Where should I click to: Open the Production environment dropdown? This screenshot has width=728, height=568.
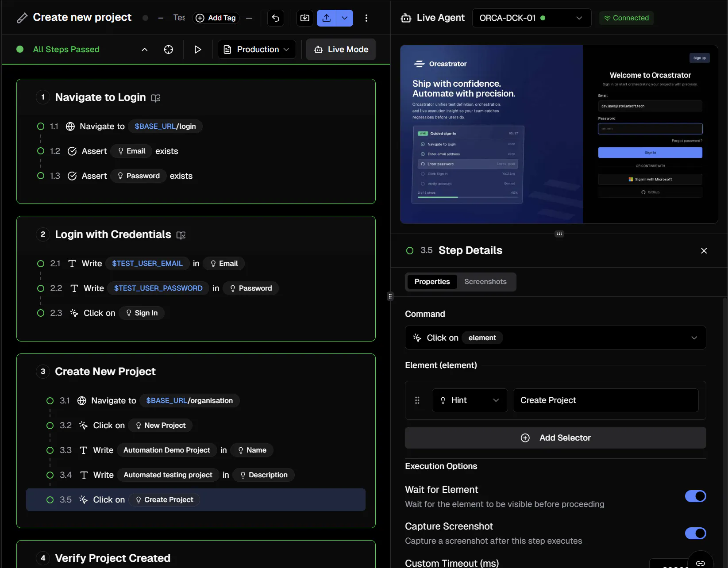pos(257,50)
